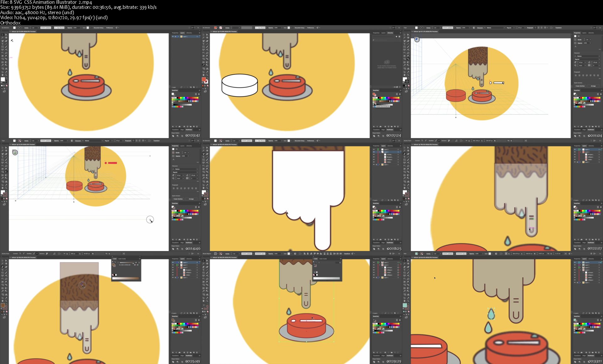The width and height of the screenshot is (603, 364).
Task: Click the plane switching widget in the 00:14:46 frame
Action: (15, 153)
